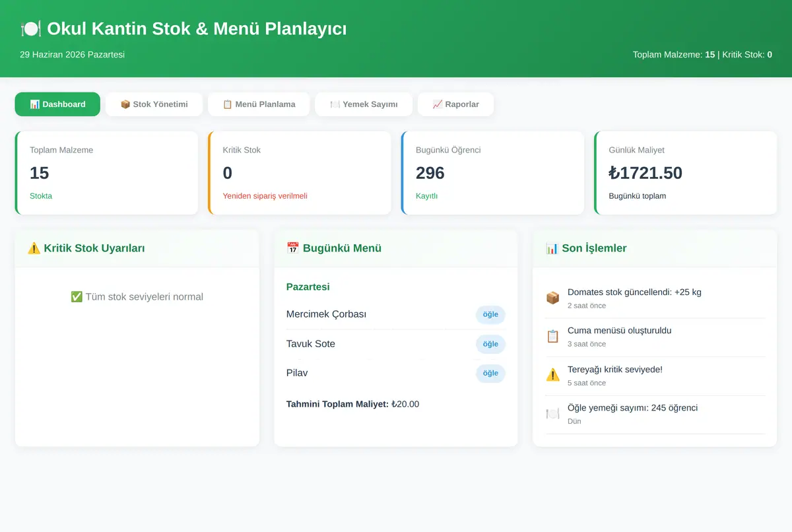Click the '5 saat önce' timestamp
The width and height of the screenshot is (792, 532).
point(587,383)
